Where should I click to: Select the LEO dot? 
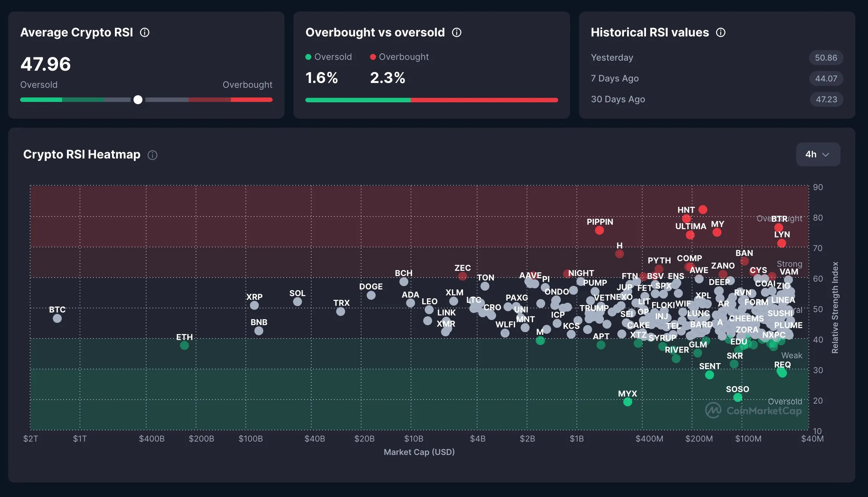[429, 310]
